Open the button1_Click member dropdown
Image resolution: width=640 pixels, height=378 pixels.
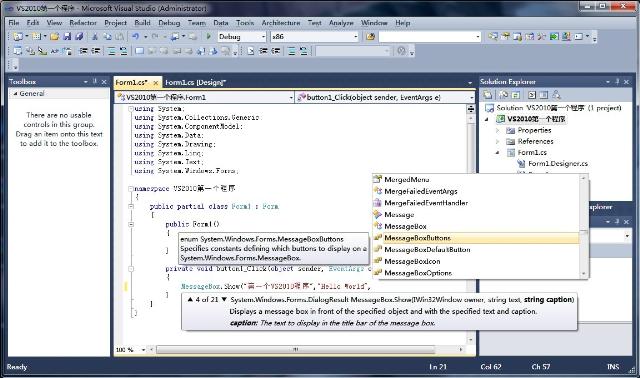pos(471,98)
